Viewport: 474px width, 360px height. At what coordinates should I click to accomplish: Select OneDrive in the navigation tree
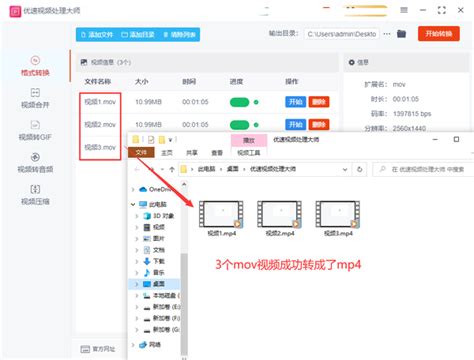155,190
